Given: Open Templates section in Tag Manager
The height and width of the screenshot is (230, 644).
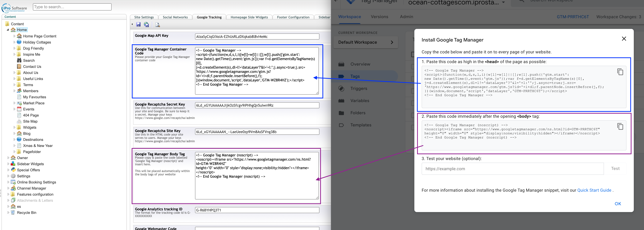Looking at the screenshot, I should [x=361, y=125].
